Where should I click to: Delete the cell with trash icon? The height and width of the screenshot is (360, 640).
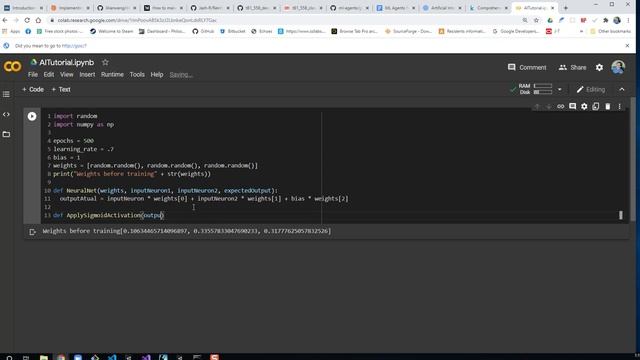pyautogui.click(x=608, y=107)
